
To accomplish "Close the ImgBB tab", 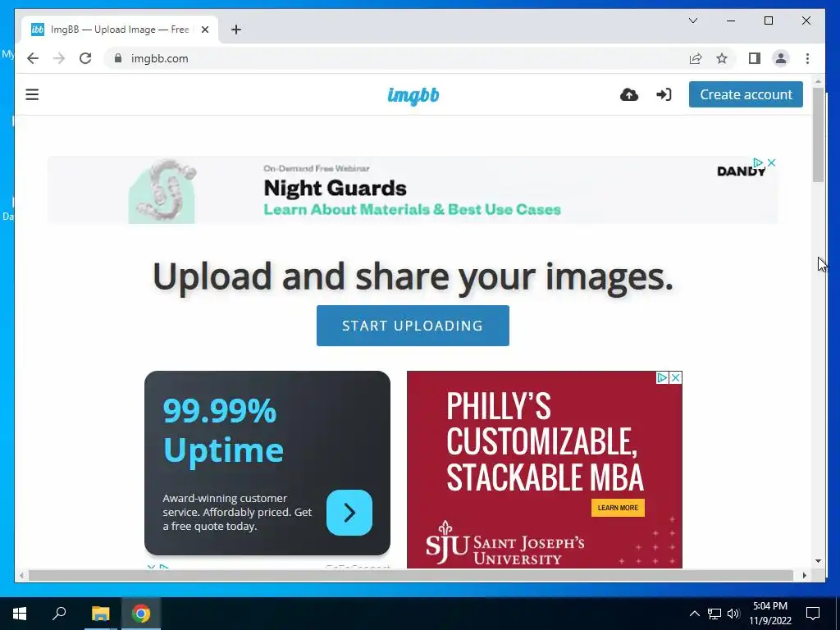I will click(204, 30).
